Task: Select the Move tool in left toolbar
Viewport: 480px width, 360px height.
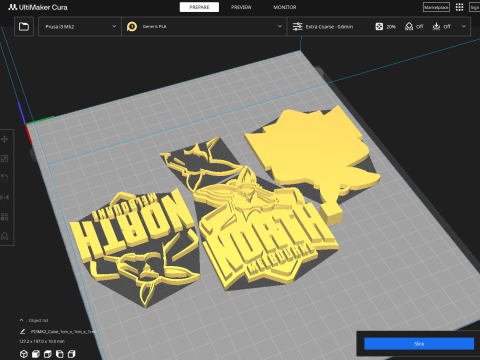Action: coord(5,139)
